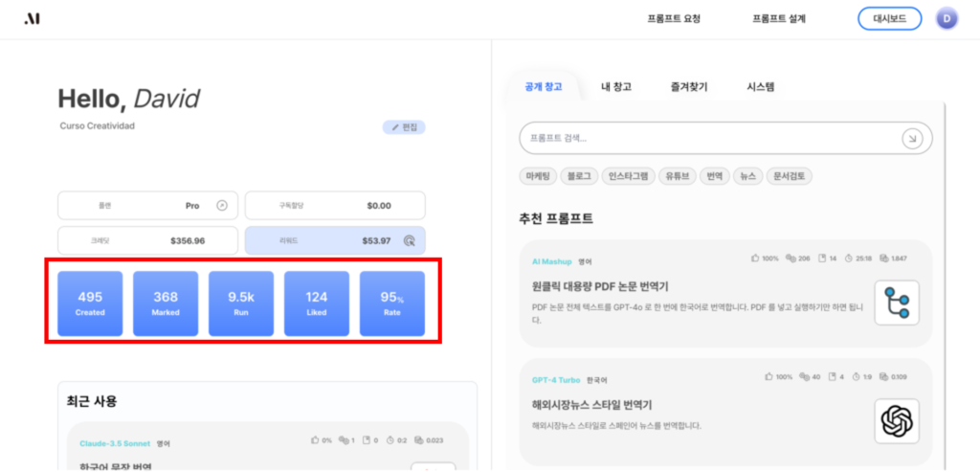Click the AI Mashup workflow icon
The width and height of the screenshot is (980, 472).
[x=896, y=303]
